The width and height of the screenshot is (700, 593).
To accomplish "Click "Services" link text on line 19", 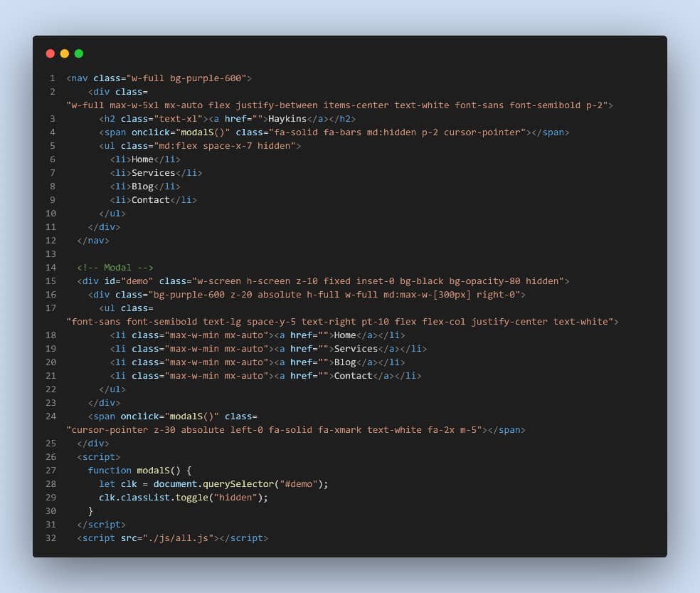I will pyautogui.click(x=356, y=349).
